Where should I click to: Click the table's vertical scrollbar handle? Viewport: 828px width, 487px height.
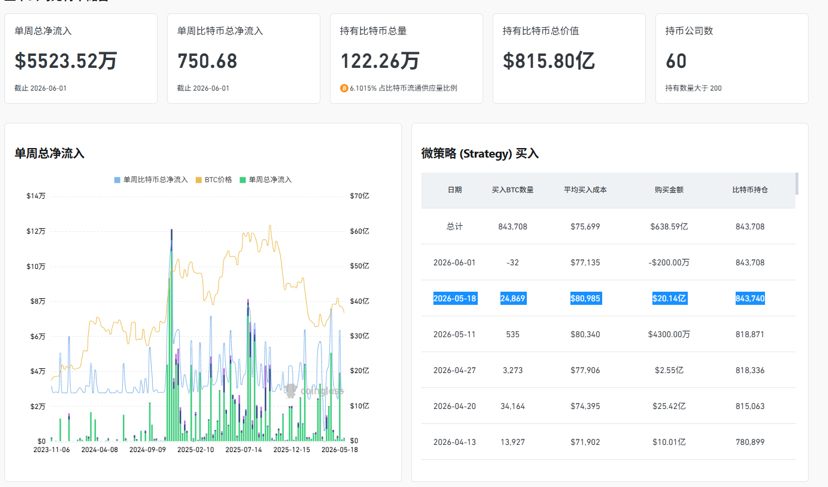click(x=797, y=183)
